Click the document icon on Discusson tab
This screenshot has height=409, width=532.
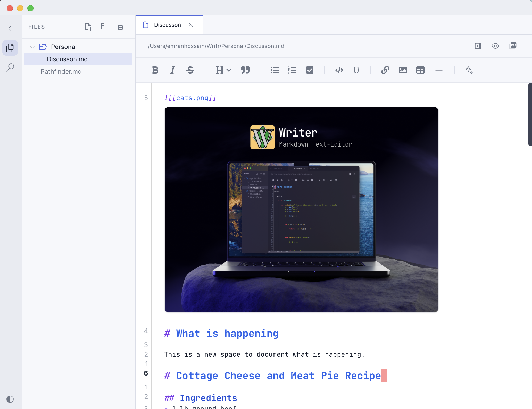[146, 25]
